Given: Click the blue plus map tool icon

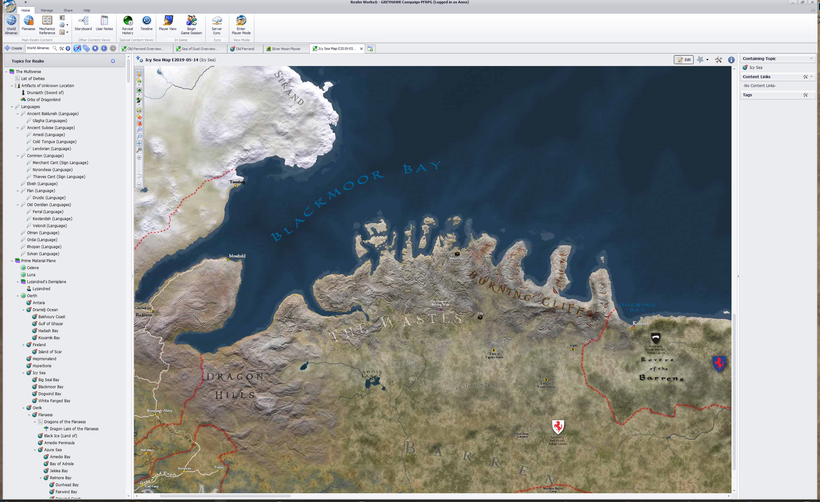Looking at the screenshot, I should pos(139,143).
